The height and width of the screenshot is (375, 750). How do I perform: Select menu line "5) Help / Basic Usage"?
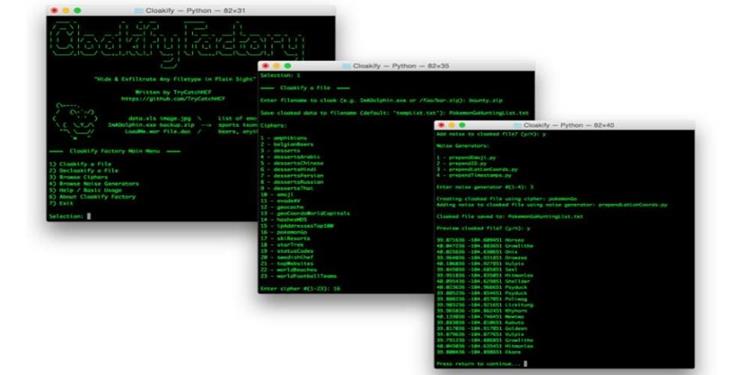pos(85,190)
